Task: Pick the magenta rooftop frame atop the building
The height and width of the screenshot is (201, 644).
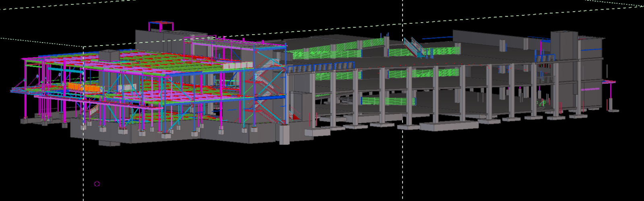Action: (x=161, y=26)
